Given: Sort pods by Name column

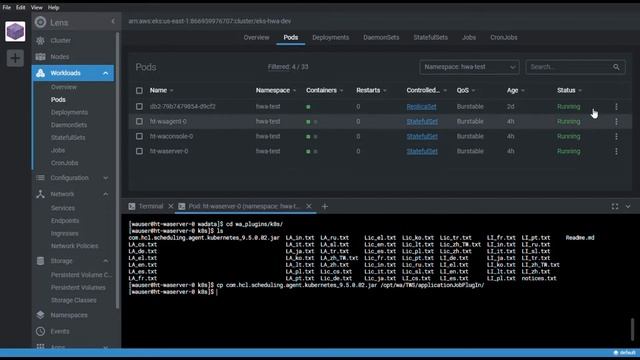Looking at the screenshot, I should click(x=158, y=90).
